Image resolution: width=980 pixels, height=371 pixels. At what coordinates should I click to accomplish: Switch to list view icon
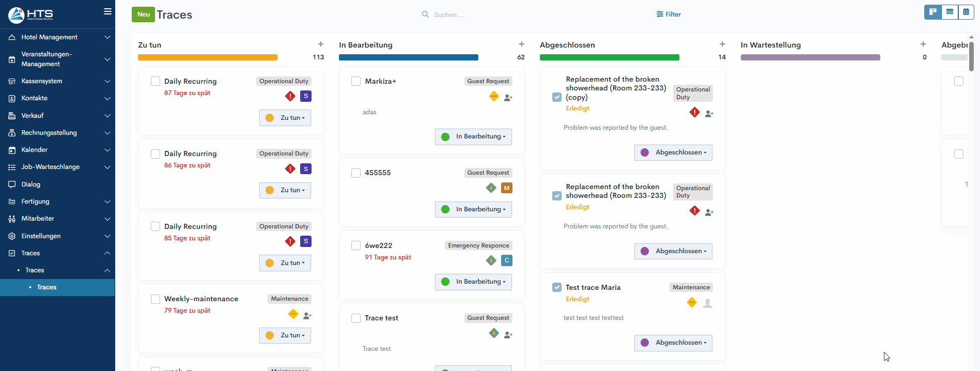tap(950, 12)
